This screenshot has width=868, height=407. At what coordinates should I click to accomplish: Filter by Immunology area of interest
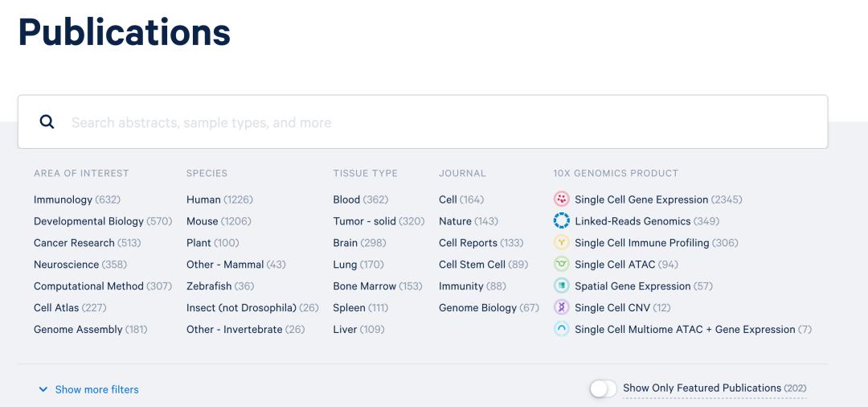point(63,199)
